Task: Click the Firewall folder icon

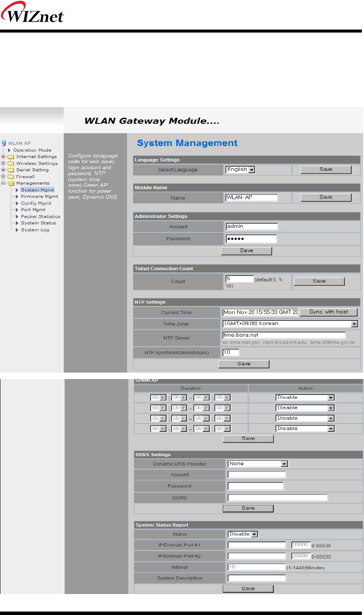Action: [11, 176]
